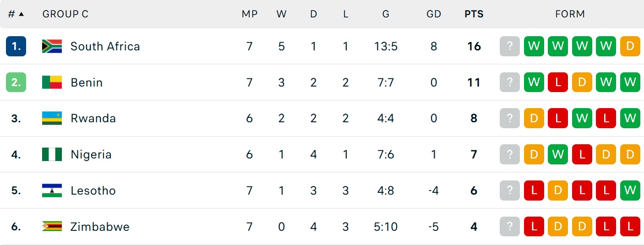Click the Zimbabwe flag icon
644x245 pixels.
pos(52,227)
